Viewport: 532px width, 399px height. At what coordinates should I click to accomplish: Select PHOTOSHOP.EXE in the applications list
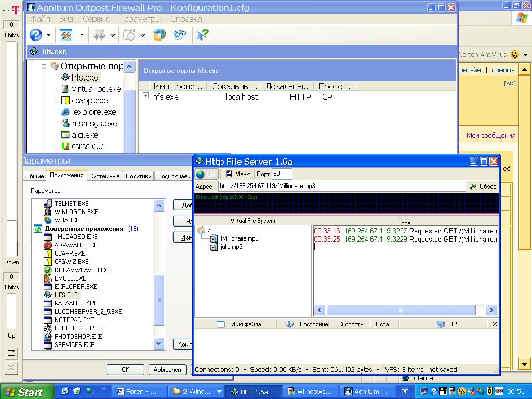(78, 337)
